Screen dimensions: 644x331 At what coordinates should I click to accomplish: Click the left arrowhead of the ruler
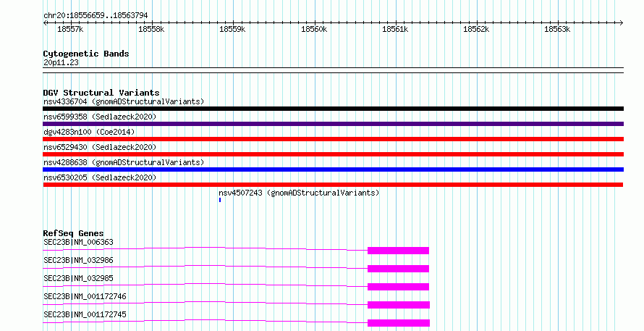pos(45,23)
